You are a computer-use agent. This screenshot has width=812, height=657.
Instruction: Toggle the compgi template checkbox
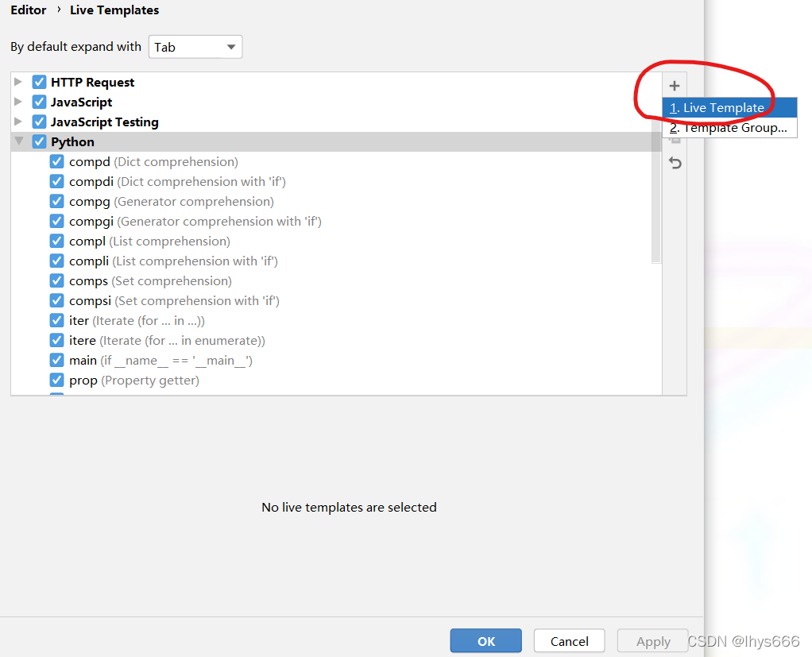coord(57,221)
